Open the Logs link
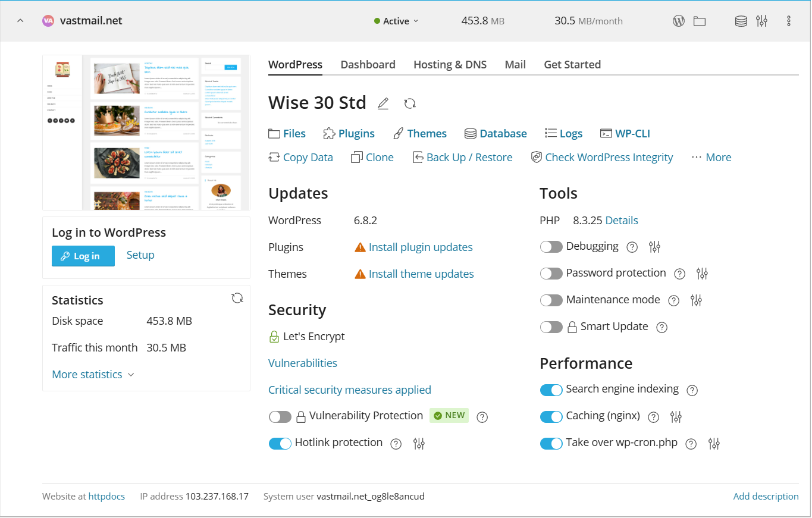Image resolution: width=812 pixels, height=518 pixels. tap(564, 134)
